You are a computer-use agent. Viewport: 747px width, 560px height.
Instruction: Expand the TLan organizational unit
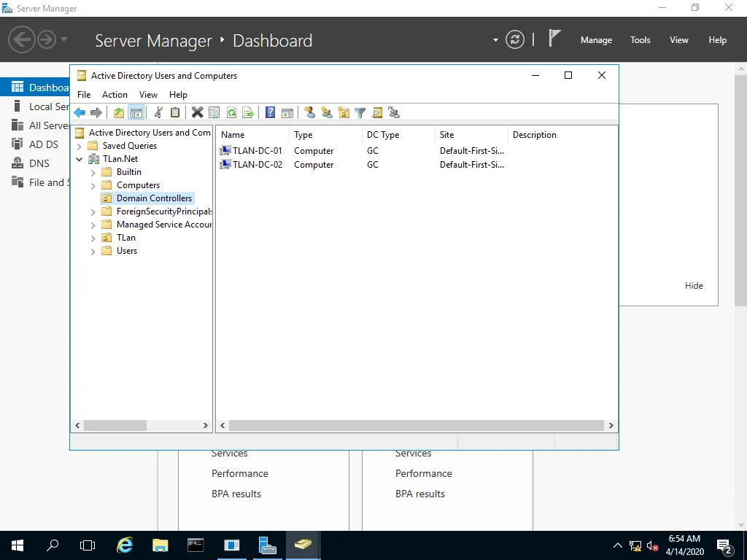point(93,238)
